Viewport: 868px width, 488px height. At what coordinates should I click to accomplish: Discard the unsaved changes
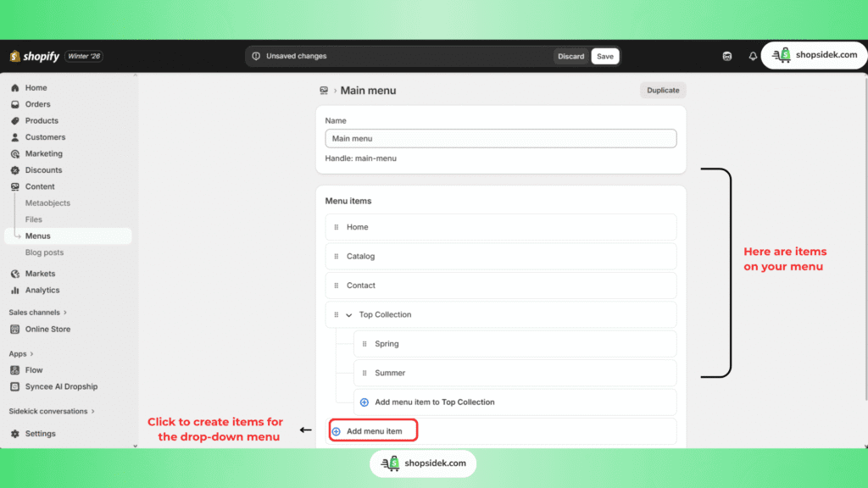570,57
